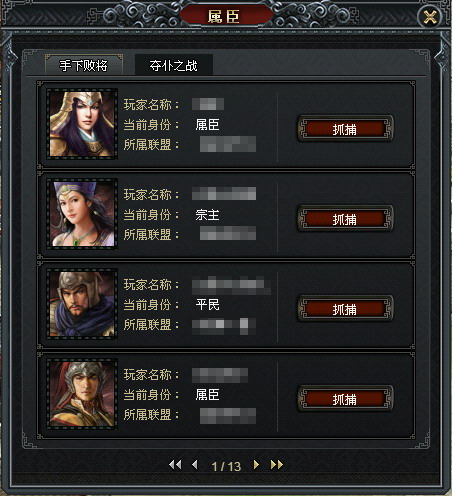Select the bearded warrior with blue scarf portrait
This screenshot has width=453, height=497.
(x=82, y=304)
